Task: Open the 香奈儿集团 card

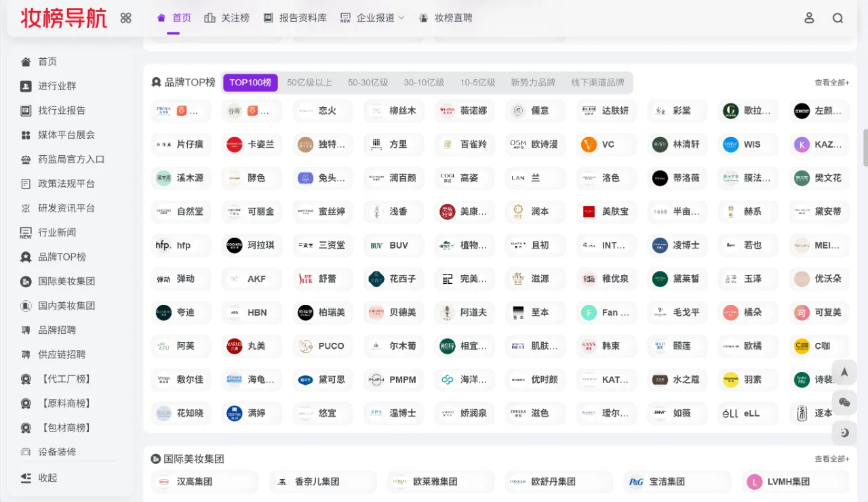Action: 323,482
